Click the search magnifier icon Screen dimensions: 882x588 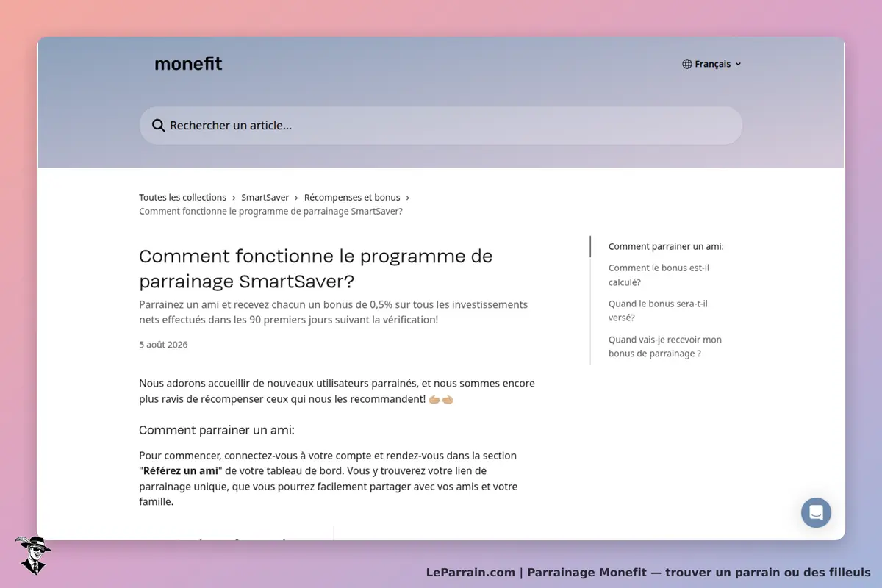click(158, 125)
